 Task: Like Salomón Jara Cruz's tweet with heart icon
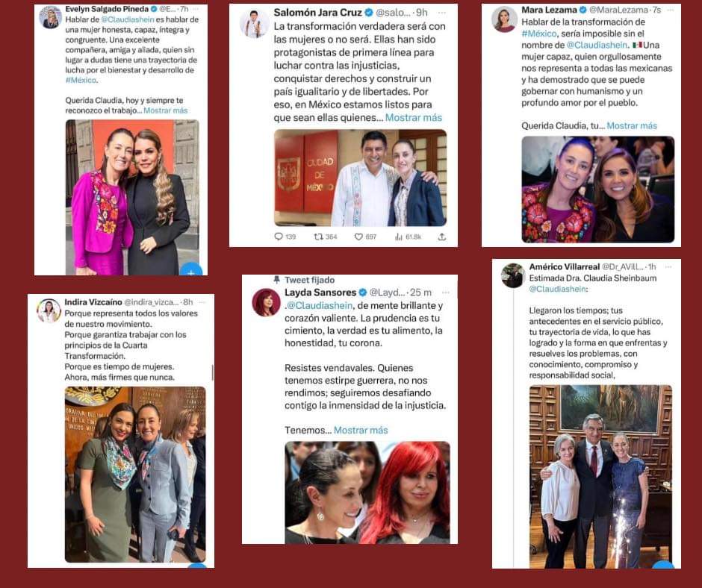coord(358,237)
